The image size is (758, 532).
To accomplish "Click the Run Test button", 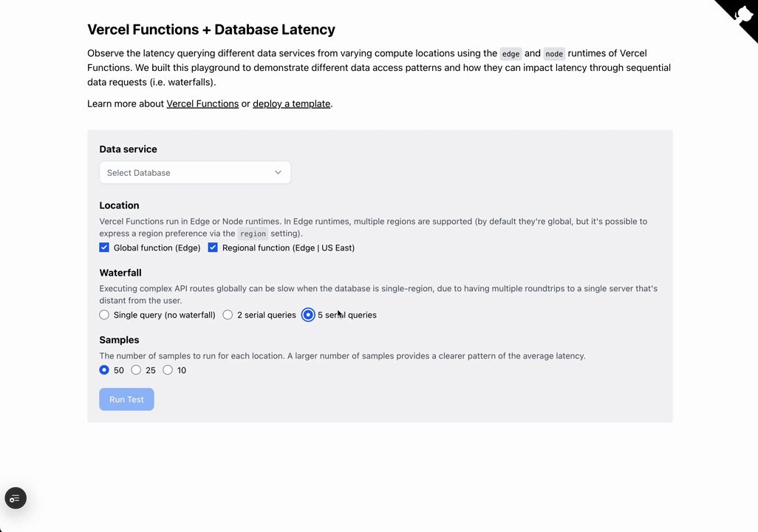I will pos(126,400).
